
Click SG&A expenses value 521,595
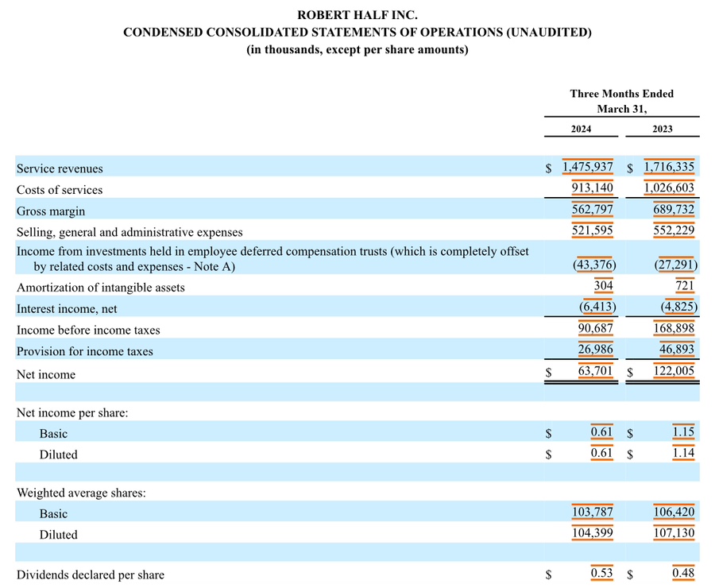[x=593, y=230]
